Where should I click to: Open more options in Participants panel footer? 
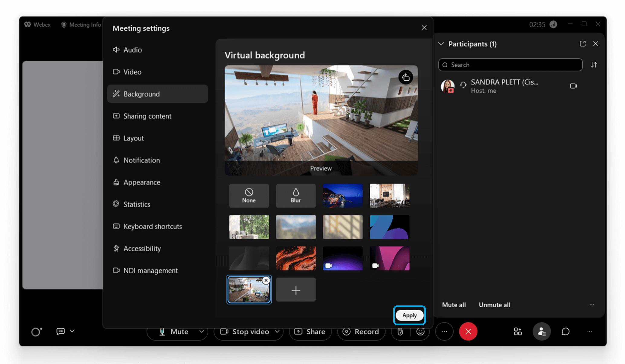tap(592, 305)
